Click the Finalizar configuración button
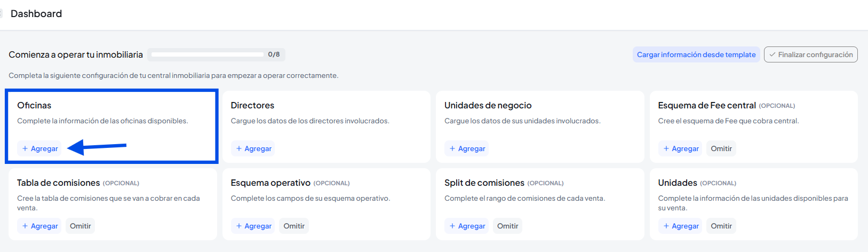 (810, 54)
